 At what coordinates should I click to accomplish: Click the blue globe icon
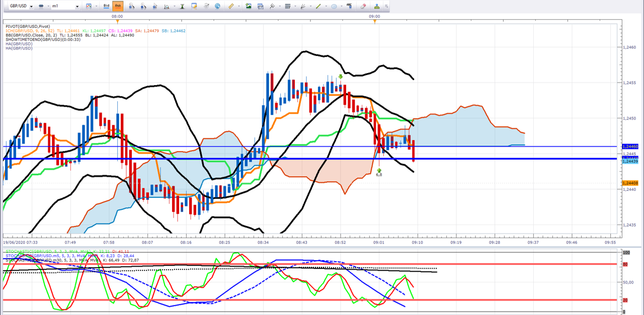pos(217,7)
